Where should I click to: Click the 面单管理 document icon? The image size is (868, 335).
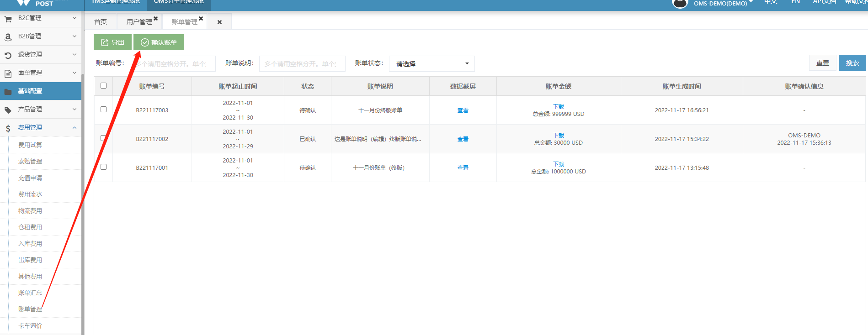pos(8,73)
